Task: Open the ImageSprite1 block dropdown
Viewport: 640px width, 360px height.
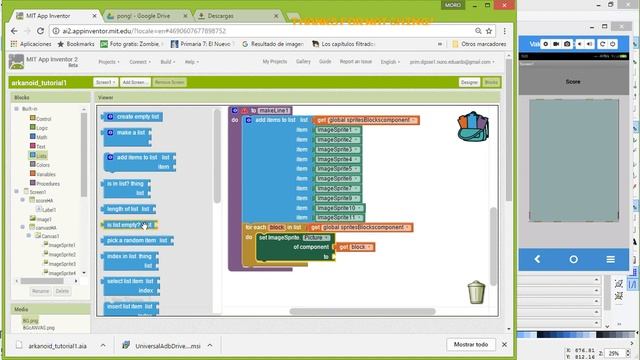Action: point(356,130)
